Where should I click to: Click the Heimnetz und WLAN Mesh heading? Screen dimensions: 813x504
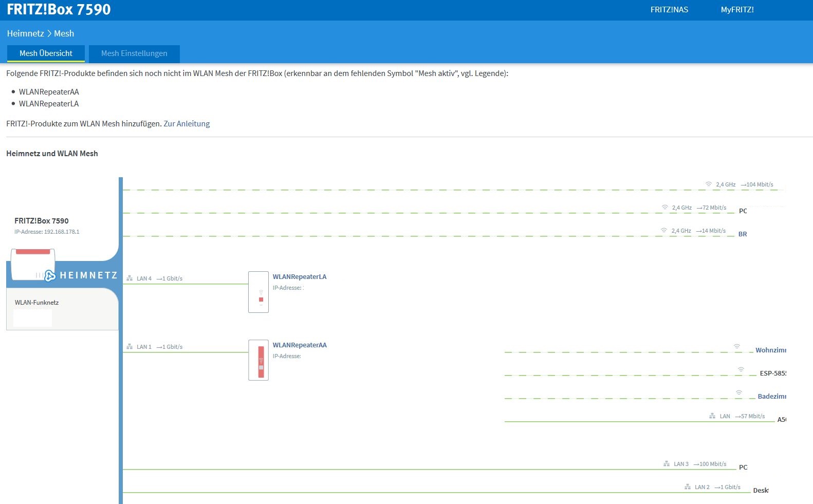tap(52, 154)
